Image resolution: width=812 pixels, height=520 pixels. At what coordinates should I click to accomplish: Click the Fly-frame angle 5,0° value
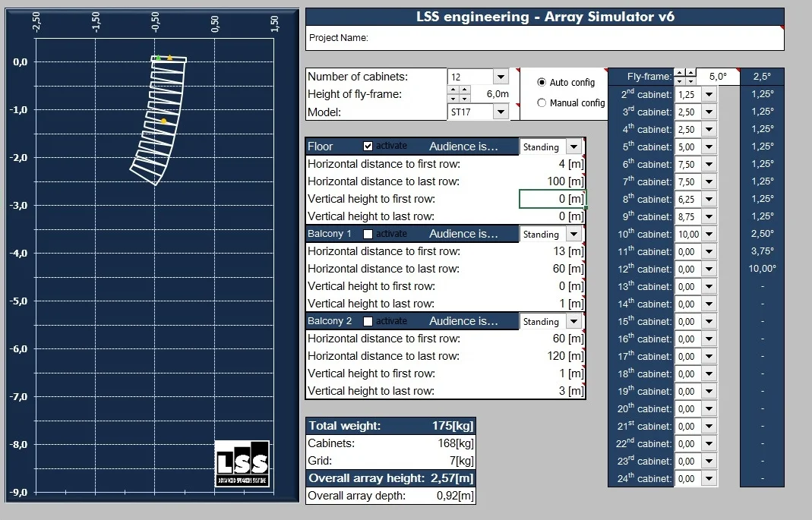717,77
